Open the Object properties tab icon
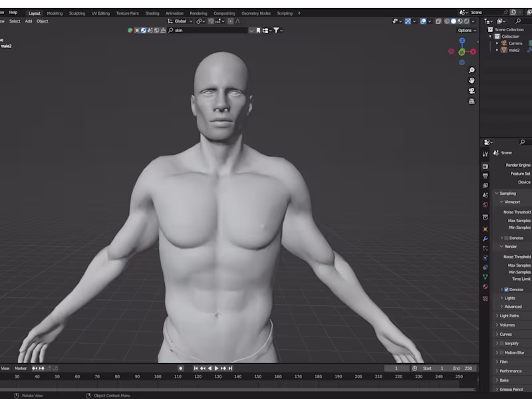 pos(485,229)
